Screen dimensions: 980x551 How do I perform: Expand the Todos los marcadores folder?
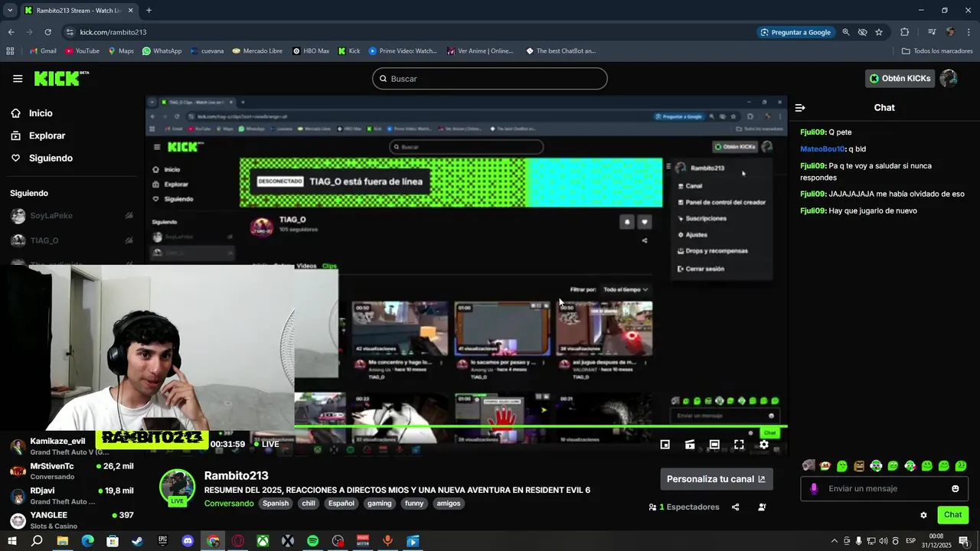pyautogui.click(x=937, y=51)
